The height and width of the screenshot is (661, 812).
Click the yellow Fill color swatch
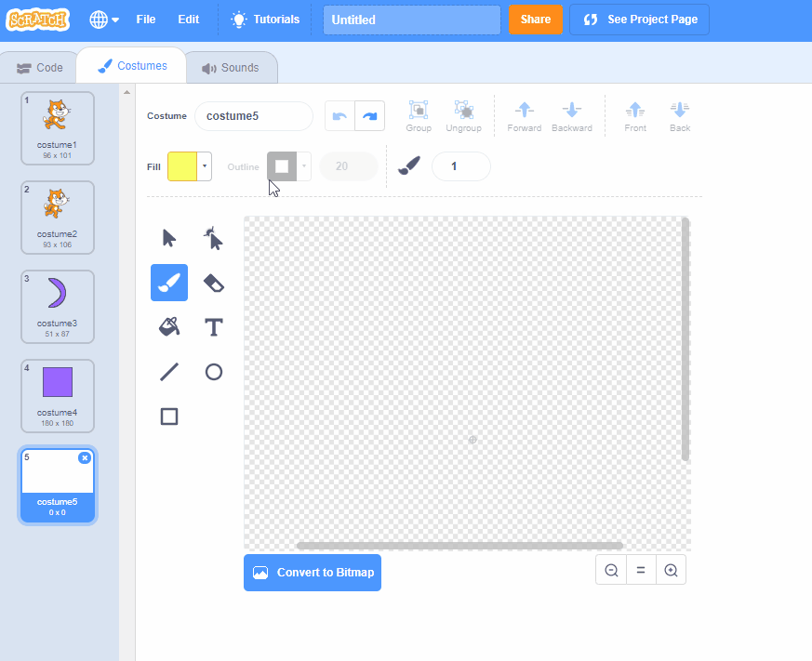coord(182,166)
